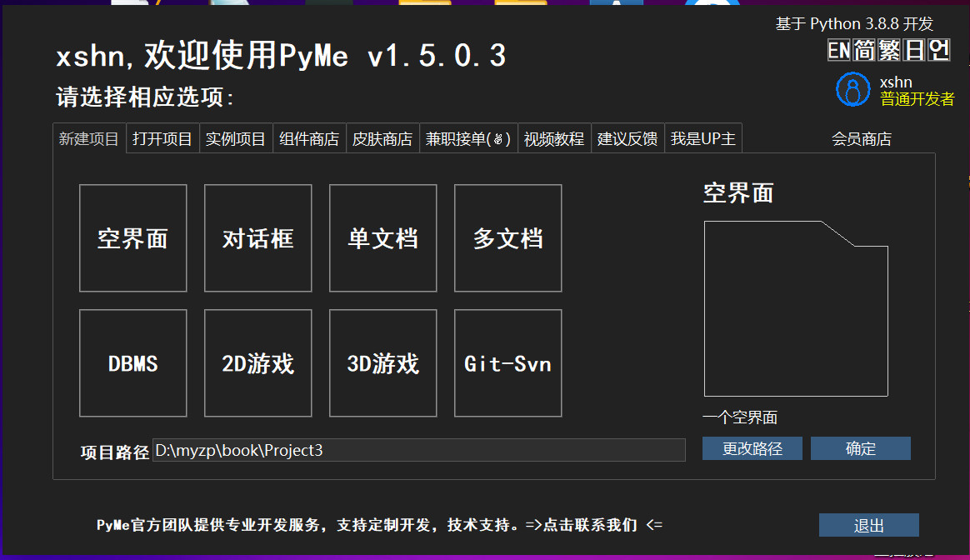
Task: Choose the Git-Svn project template
Action: point(507,363)
